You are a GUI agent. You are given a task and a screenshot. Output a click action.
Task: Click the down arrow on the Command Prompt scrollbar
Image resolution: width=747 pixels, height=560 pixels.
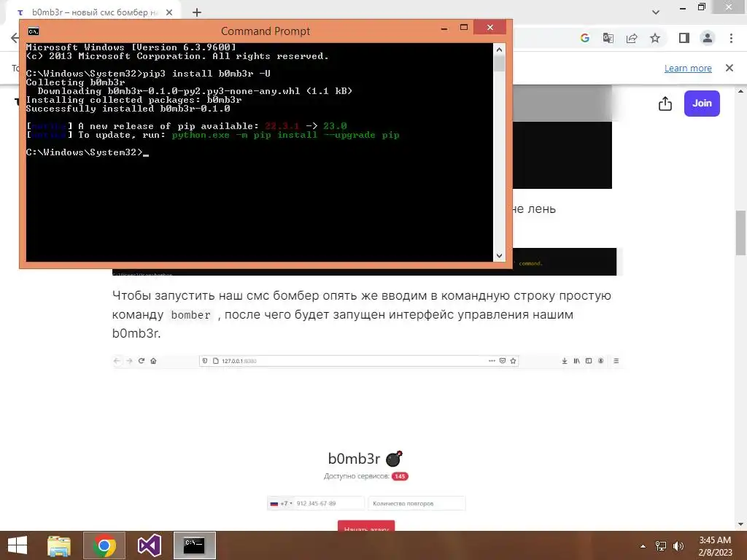[499, 256]
